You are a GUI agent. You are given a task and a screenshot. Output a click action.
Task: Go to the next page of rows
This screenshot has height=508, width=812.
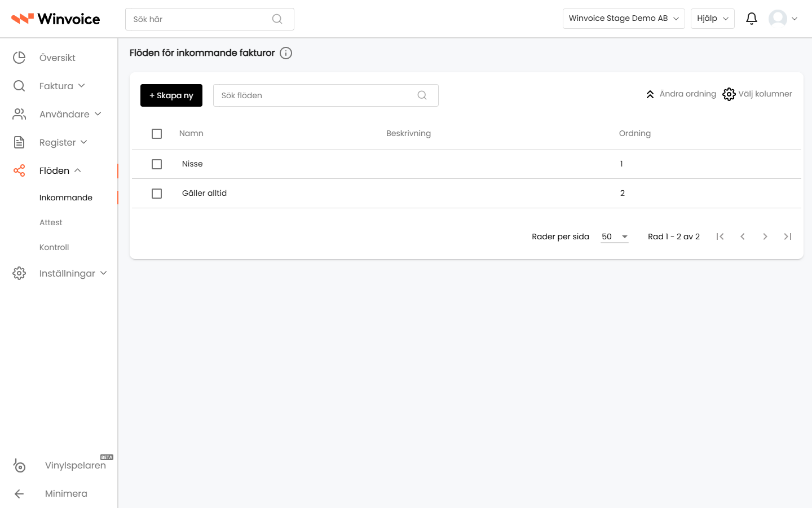(x=765, y=237)
